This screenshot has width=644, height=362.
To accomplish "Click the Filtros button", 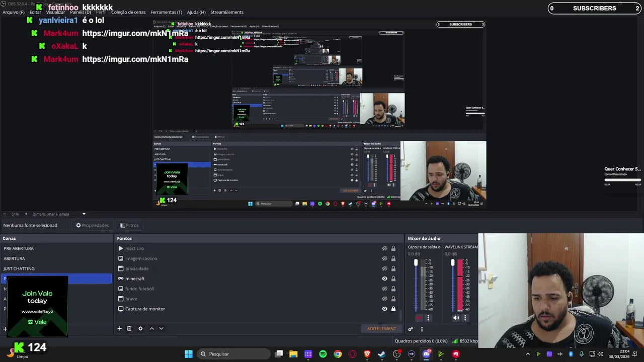I will coord(129,225).
